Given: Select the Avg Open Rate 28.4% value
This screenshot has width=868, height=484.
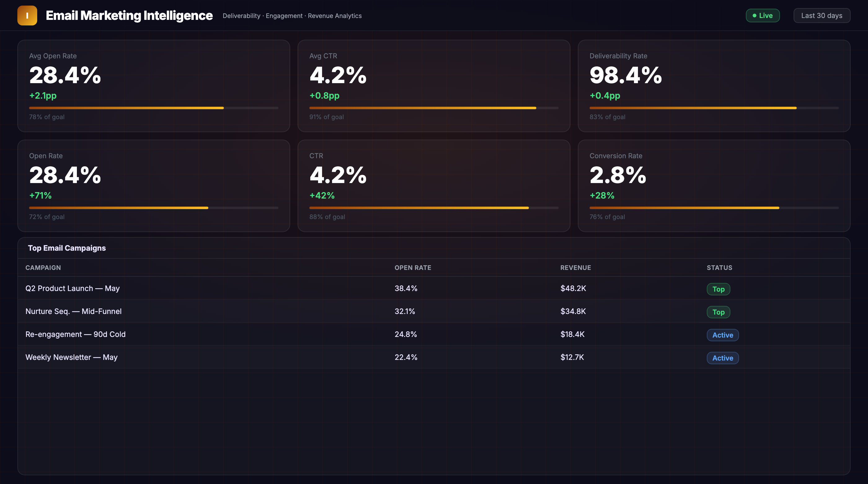Looking at the screenshot, I should click(x=65, y=75).
